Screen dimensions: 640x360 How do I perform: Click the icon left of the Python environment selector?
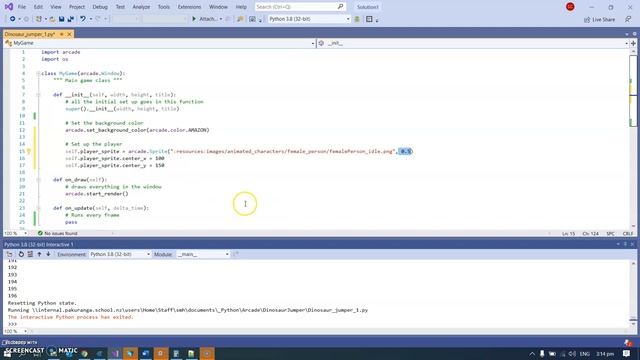pyautogui.click(x=252, y=19)
